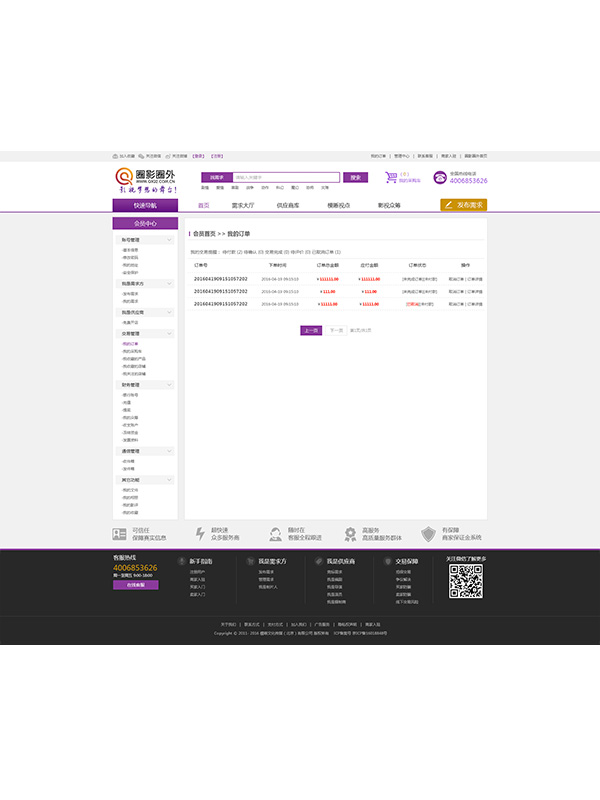Click the 下单时间 column header

point(278,265)
